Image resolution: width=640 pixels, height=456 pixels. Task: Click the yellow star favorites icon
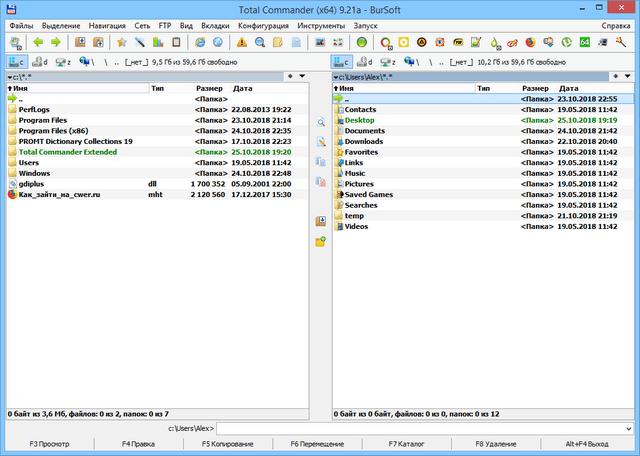pyautogui.click(x=122, y=43)
